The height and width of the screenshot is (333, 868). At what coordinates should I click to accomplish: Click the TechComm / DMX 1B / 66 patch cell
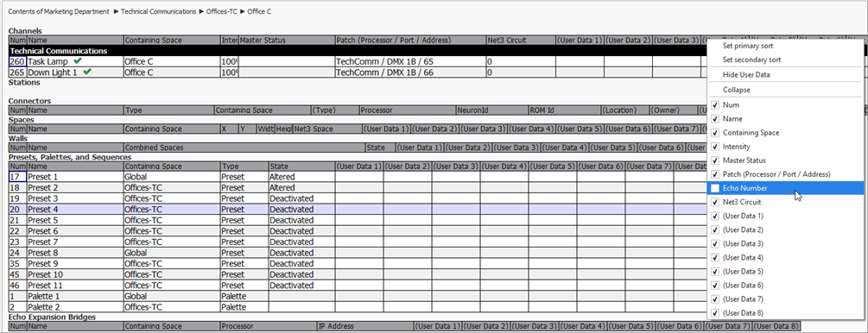[x=410, y=72]
